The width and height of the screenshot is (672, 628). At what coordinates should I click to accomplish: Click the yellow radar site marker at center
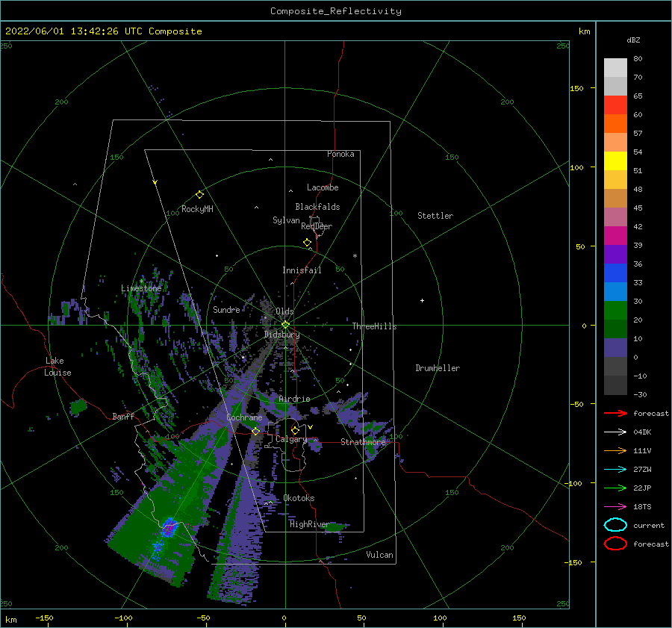(x=285, y=325)
